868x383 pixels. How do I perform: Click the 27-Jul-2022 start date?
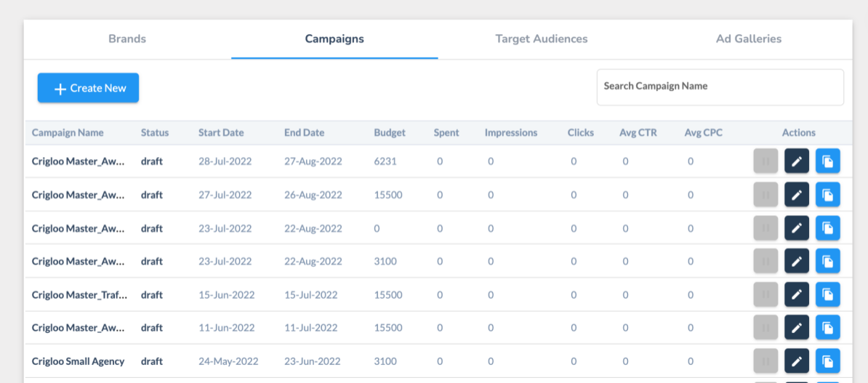(x=225, y=195)
